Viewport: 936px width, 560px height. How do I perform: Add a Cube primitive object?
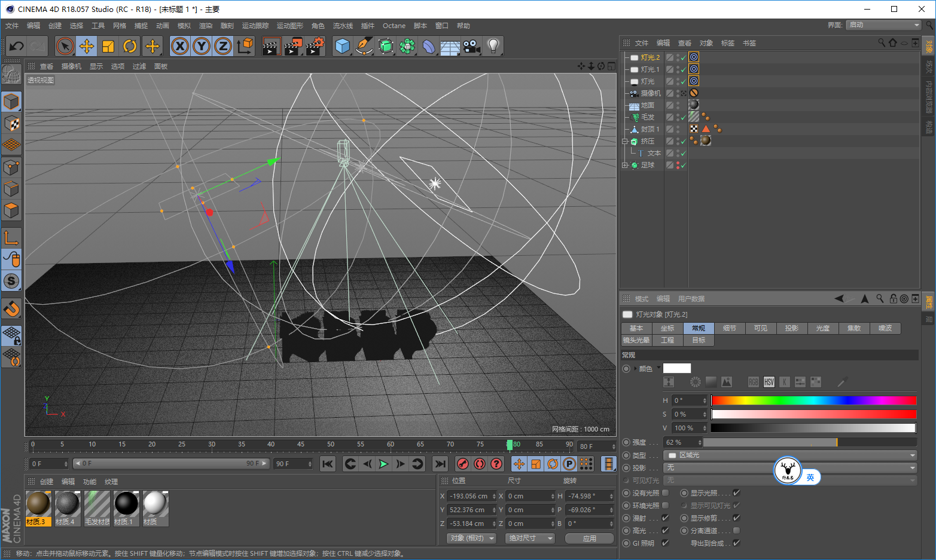point(343,46)
